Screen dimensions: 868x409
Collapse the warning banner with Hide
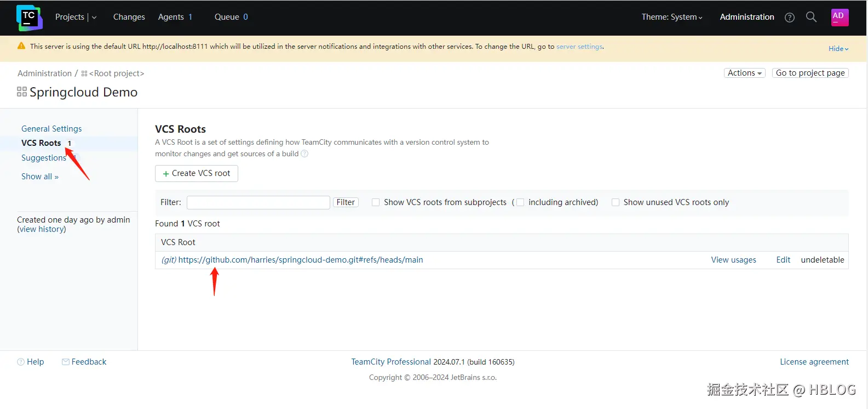tap(838, 49)
